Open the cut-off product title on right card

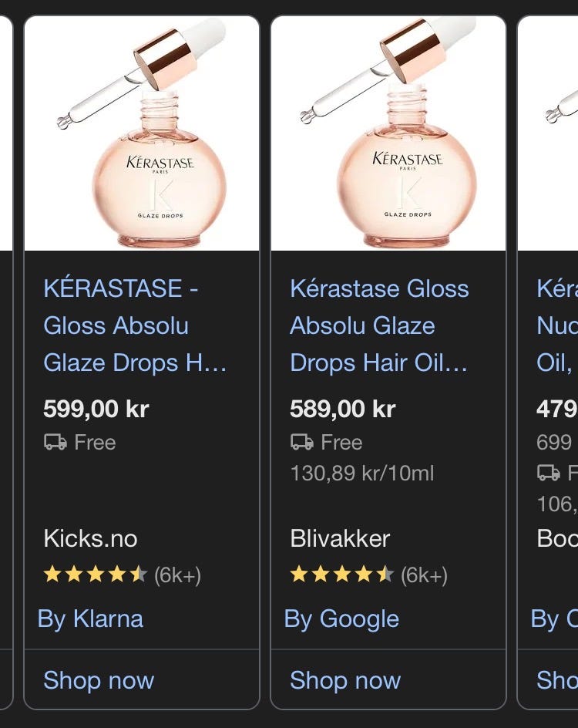pyautogui.click(x=556, y=325)
